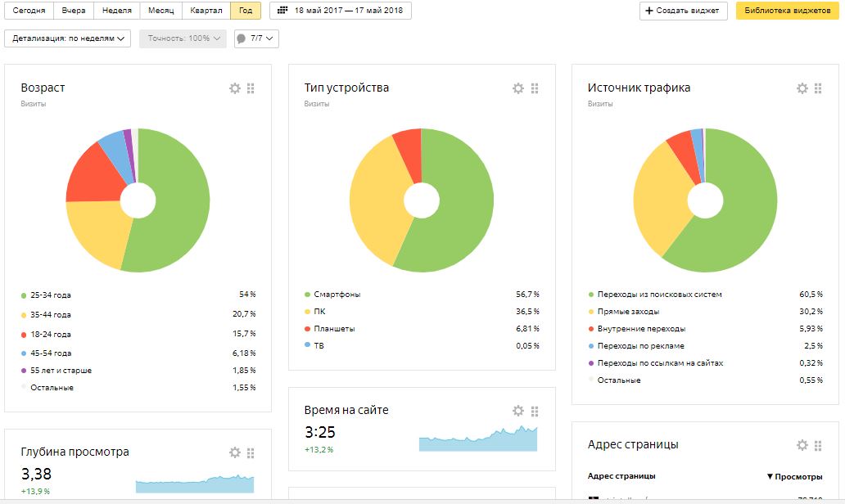Click the Остальные label in Возраст
The width and height of the screenshot is (845, 504).
(x=52, y=388)
